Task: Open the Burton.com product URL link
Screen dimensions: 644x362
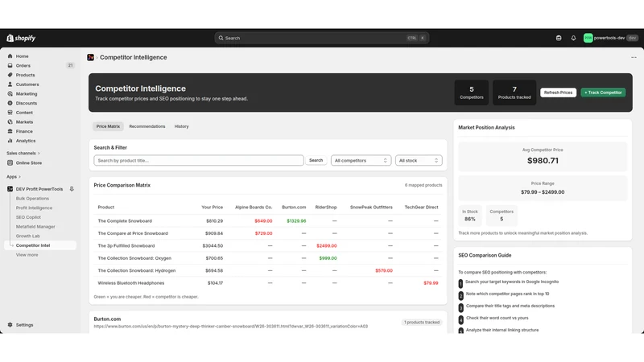Action: [x=231, y=327]
